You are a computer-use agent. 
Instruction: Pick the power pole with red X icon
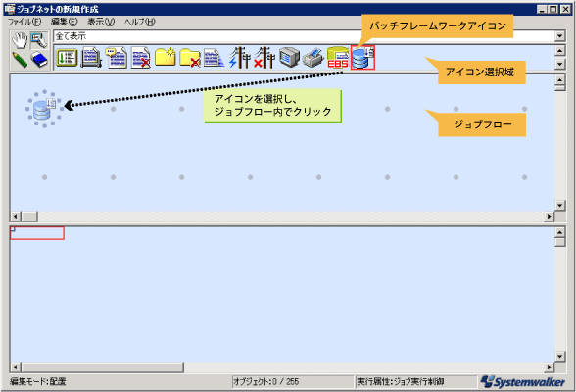pyautogui.click(x=264, y=58)
